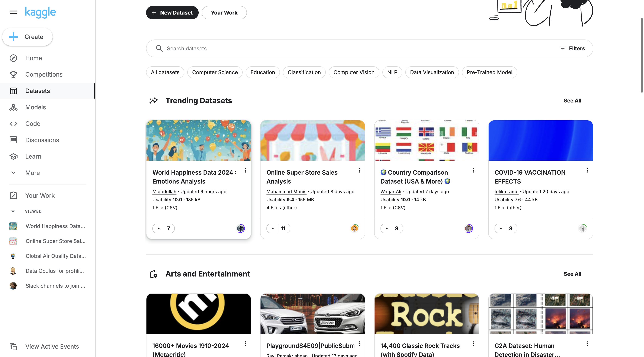This screenshot has width=644, height=357.
Task: Click the Learn graduation cap icon
Action: (x=13, y=157)
